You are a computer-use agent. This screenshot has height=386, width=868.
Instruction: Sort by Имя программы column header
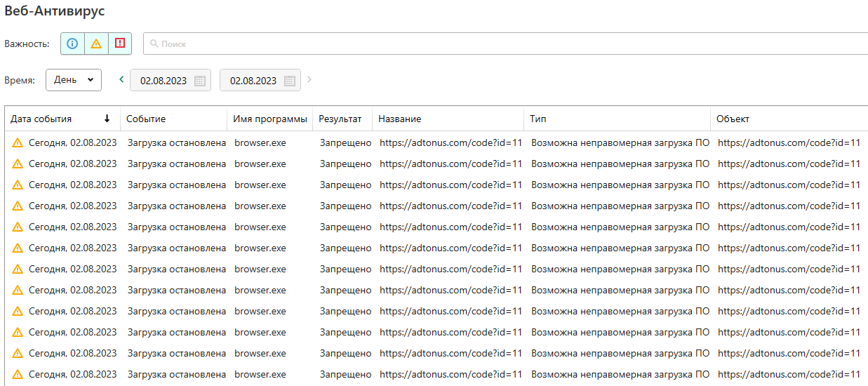270,119
